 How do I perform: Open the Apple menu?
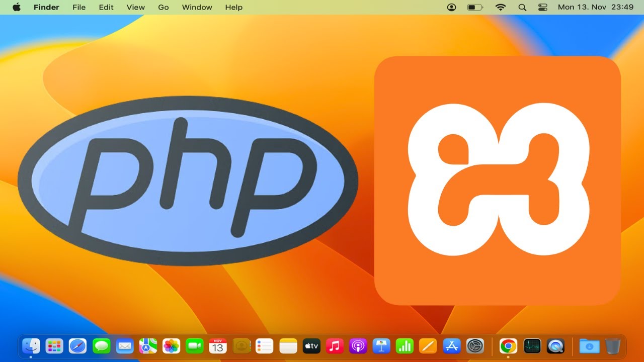(17, 7)
